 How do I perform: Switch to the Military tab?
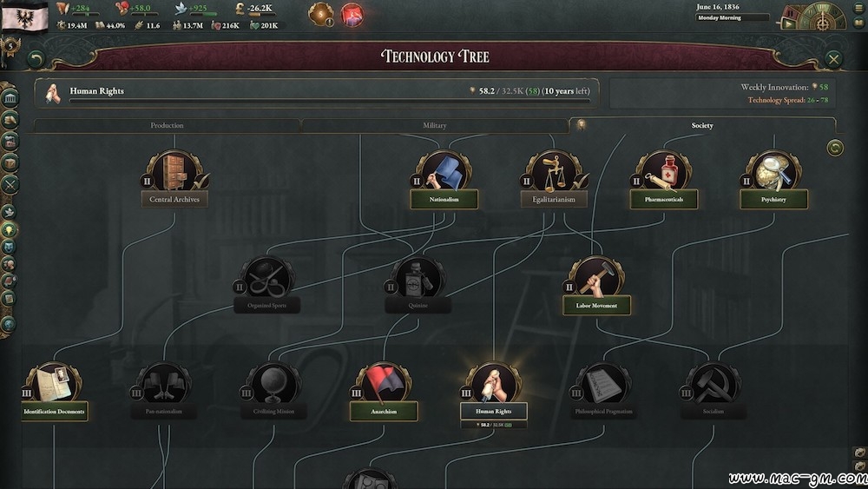[435, 126]
